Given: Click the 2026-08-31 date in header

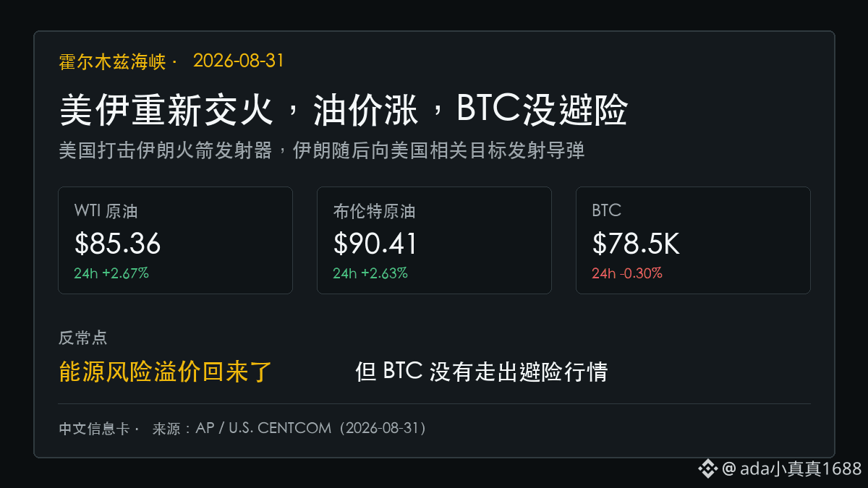Looking at the screenshot, I should click(239, 61).
